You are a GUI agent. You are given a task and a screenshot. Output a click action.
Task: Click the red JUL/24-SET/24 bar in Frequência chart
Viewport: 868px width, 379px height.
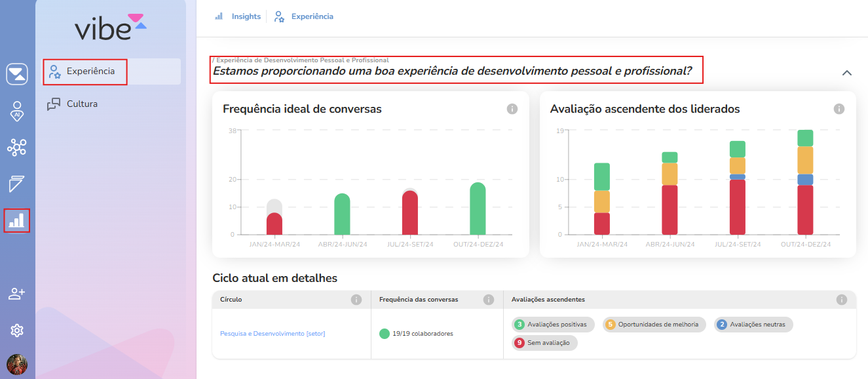tap(410, 213)
